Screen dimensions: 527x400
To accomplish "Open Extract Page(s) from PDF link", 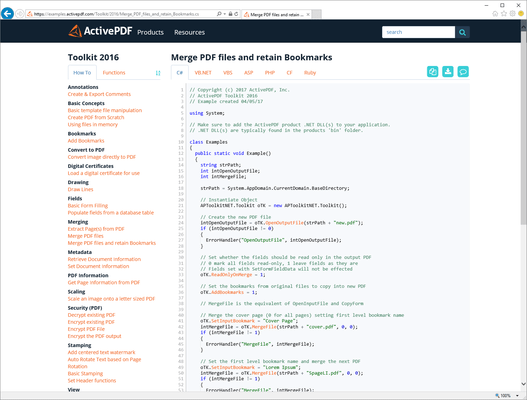I will point(96,229).
